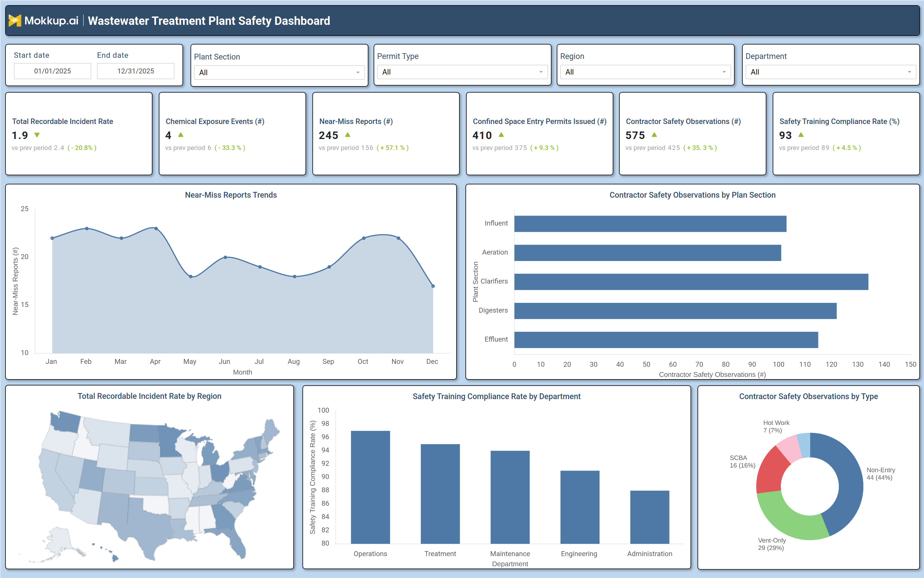Click the Vent-Only 29 (29%) label
The width and height of the screenshot is (924, 578).
coord(772,544)
